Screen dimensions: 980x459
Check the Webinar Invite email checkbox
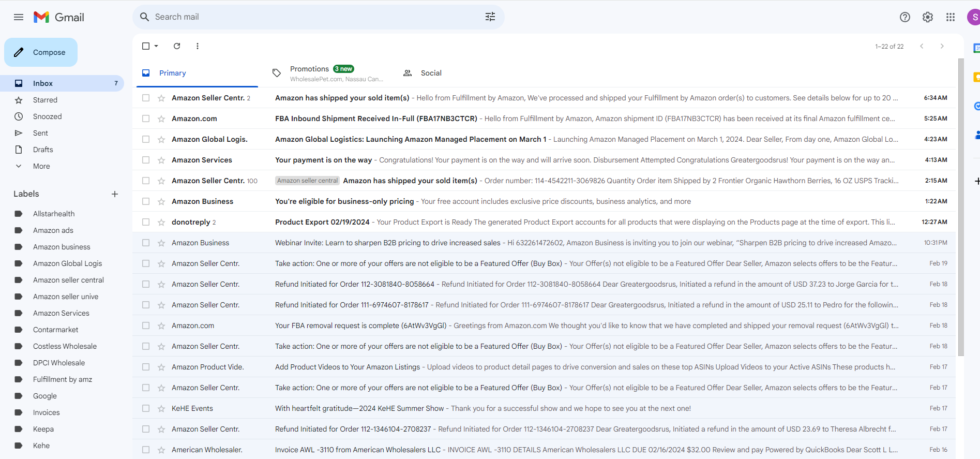146,243
